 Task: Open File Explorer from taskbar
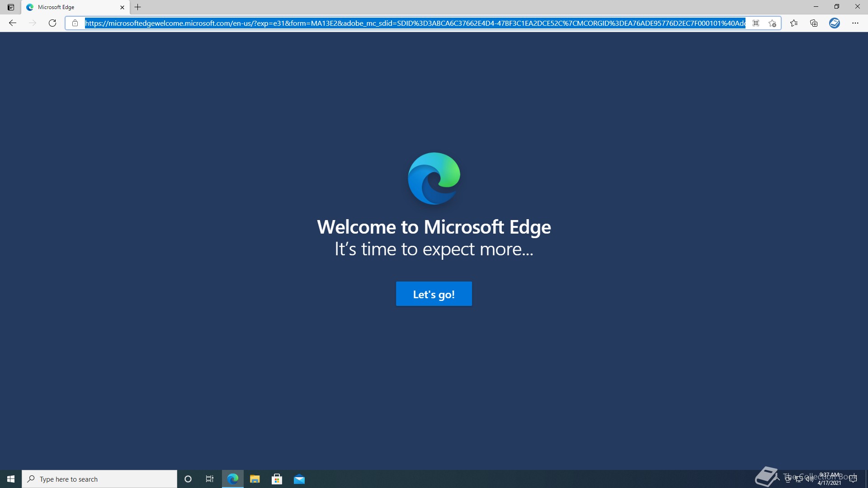[x=255, y=479]
